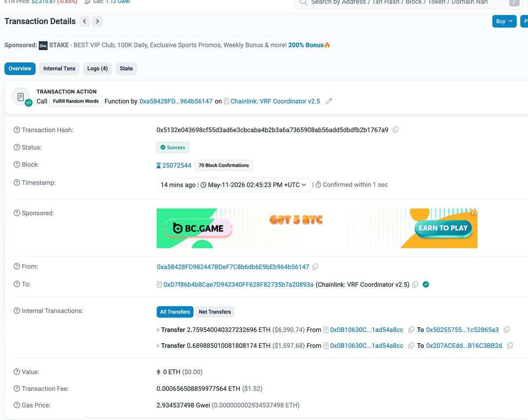
Task: Click help icon next to Transaction Hash
Action: (17, 130)
